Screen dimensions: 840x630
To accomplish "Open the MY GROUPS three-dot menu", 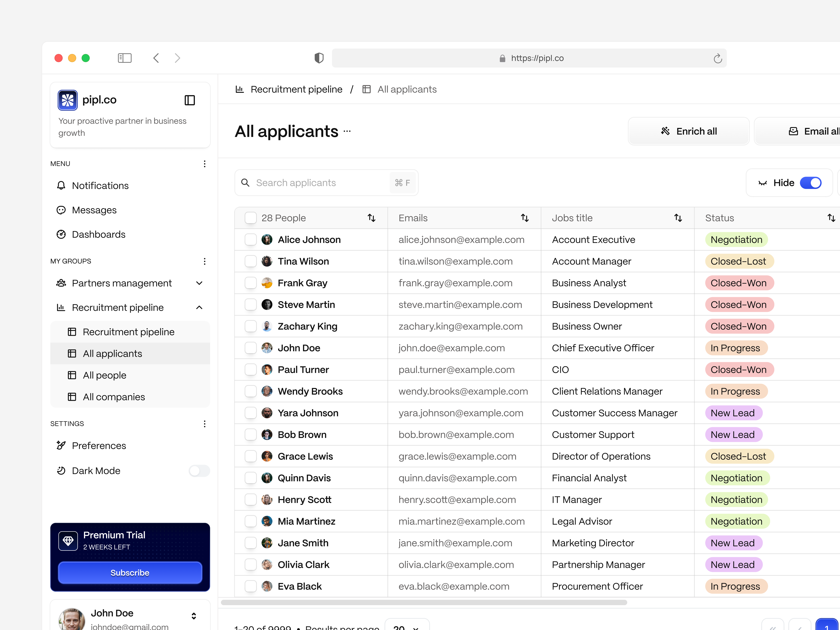I will [205, 261].
